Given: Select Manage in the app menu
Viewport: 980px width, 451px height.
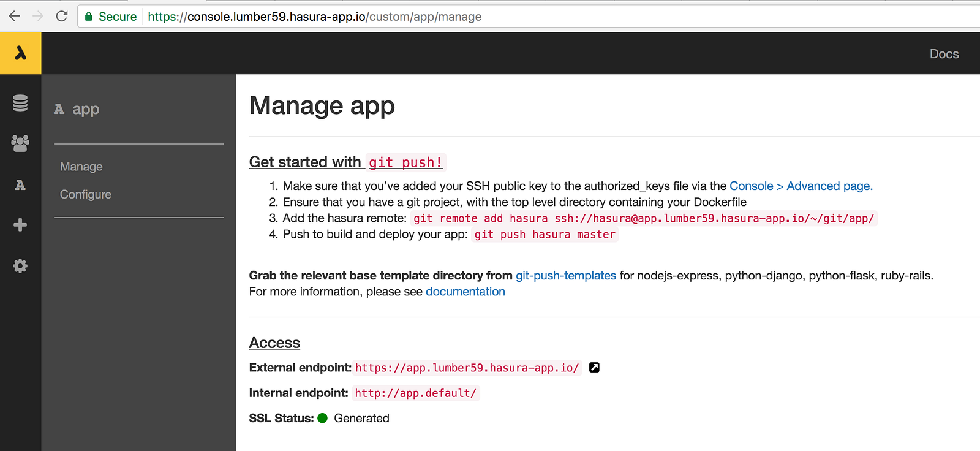Looking at the screenshot, I should [x=81, y=167].
